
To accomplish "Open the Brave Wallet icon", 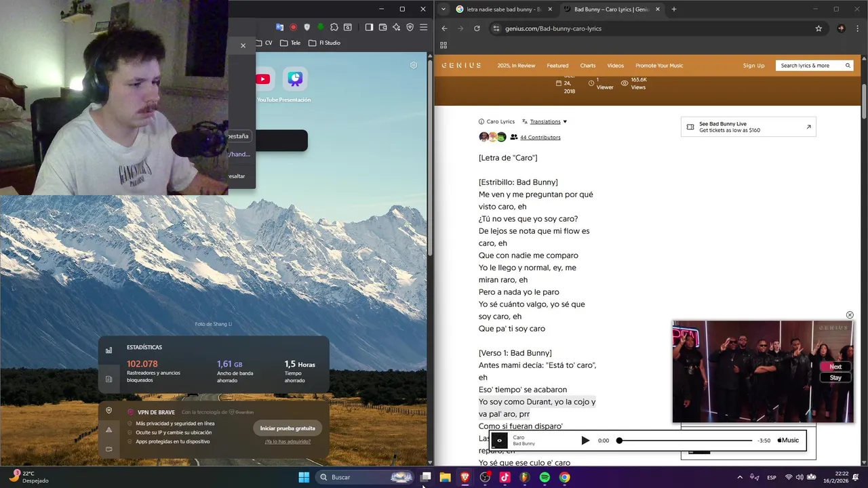I will tap(382, 27).
